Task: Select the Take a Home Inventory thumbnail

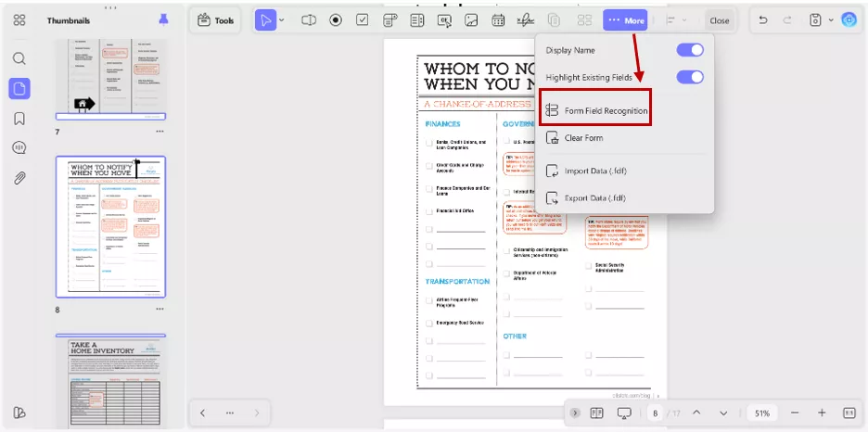Action: pyautogui.click(x=110, y=382)
